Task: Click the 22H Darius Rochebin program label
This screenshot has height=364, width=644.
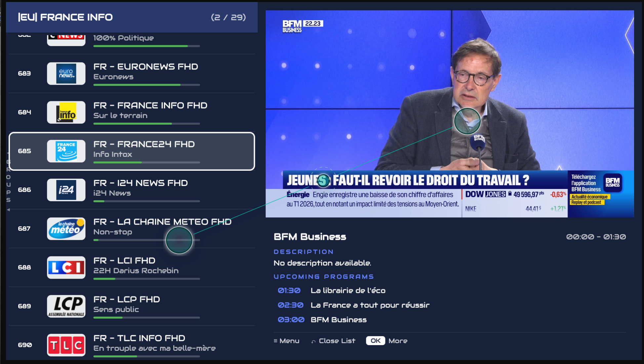Action: click(x=136, y=271)
